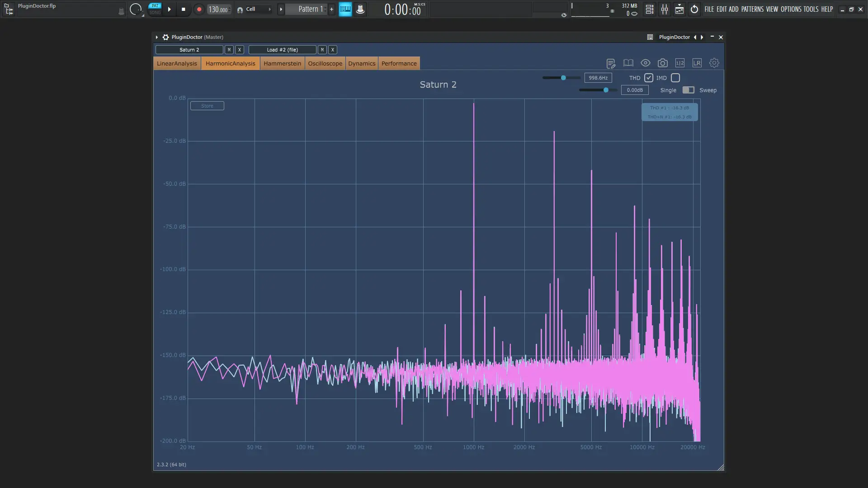Viewport: 868px width, 488px height.
Task: Uncheck the THD checkbox
Action: (x=649, y=78)
